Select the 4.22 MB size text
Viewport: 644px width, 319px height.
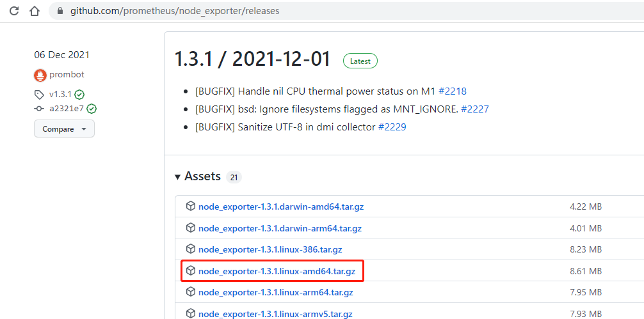(x=586, y=206)
